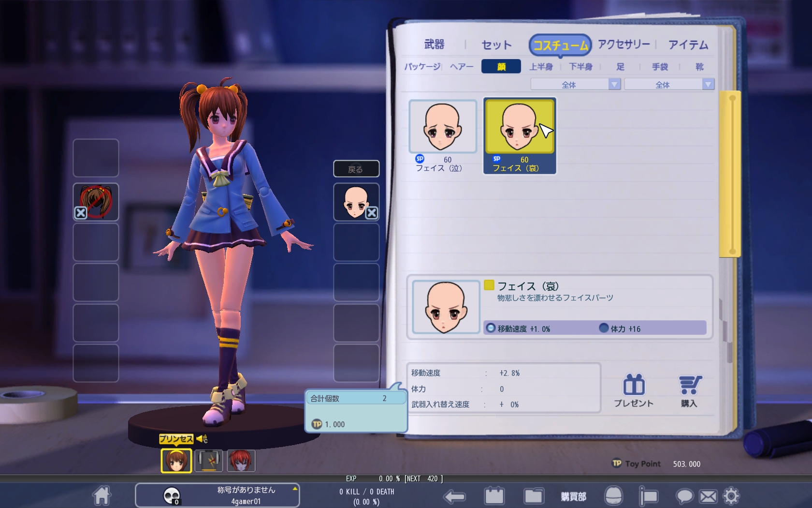Expand the title selector showing 称号がありません
The width and height of the screenshot is (812, 508).
[295, 489]
